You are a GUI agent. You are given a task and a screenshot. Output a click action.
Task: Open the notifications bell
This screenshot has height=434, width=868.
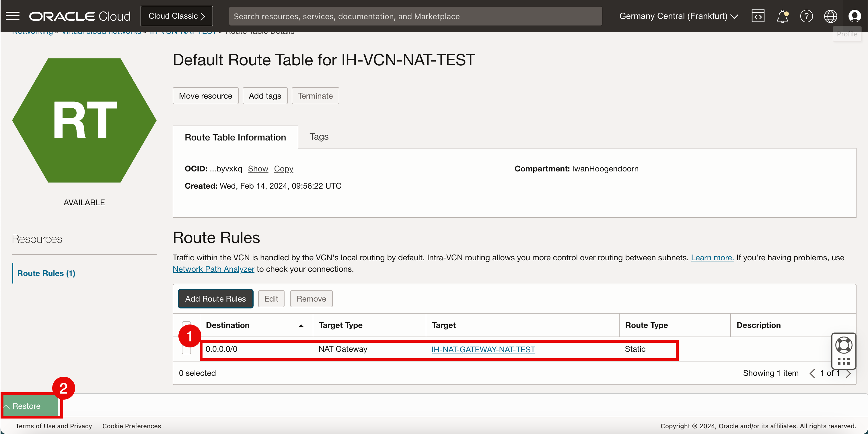tap(782, 16)
